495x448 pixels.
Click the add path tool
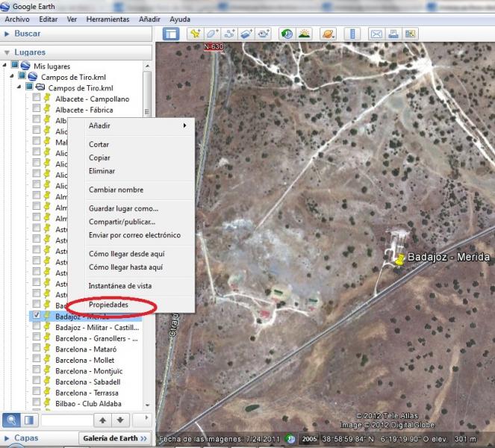click(x=230, y=34)
